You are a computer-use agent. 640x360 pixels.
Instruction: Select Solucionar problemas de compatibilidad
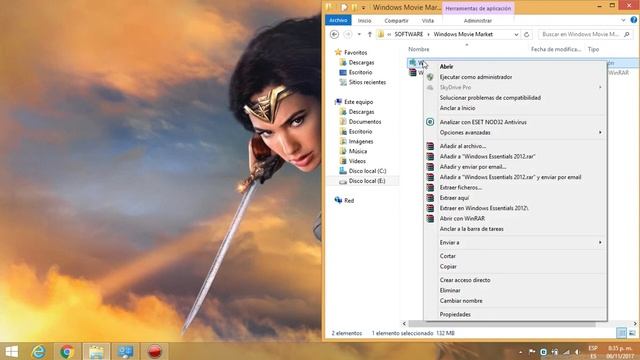point(515,98)
